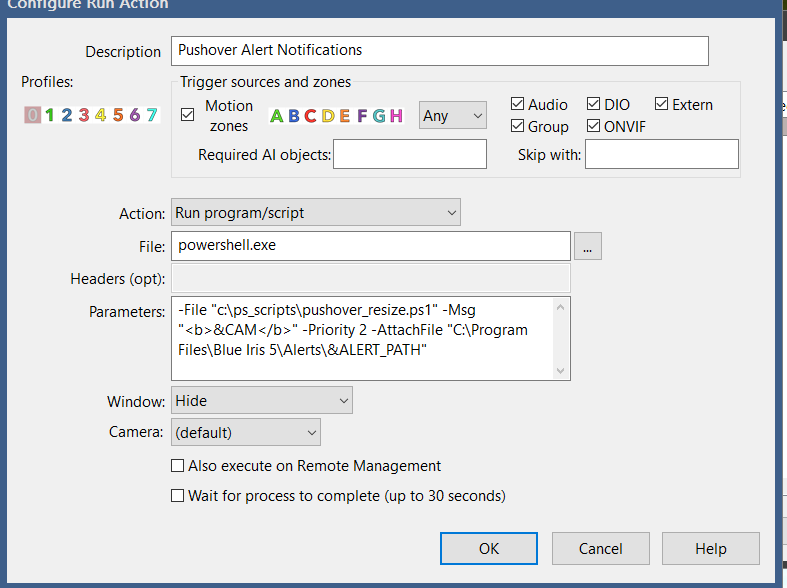Toggle motion zone H

[396, 116]
